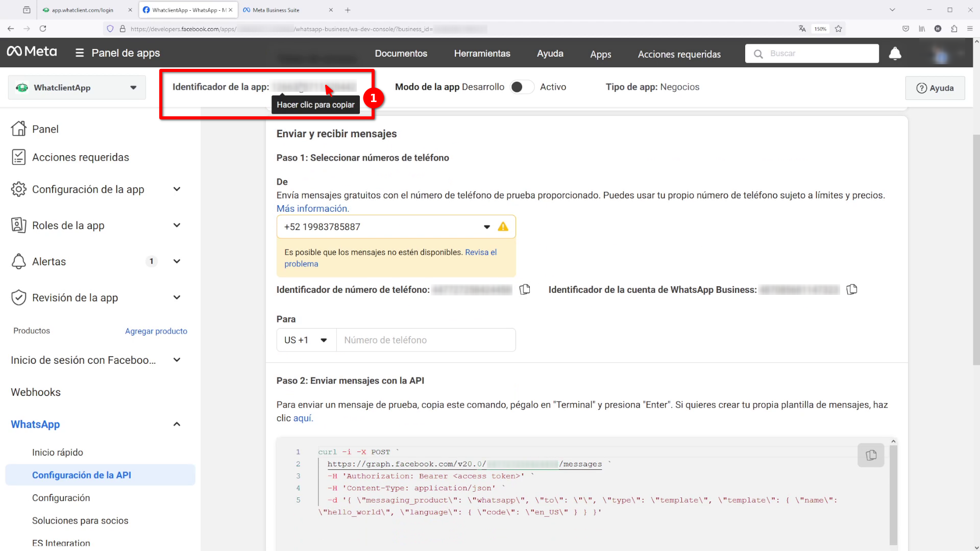Click the Meta logo
Viewport: 980px width, 551px height.
tap(32, 52)
